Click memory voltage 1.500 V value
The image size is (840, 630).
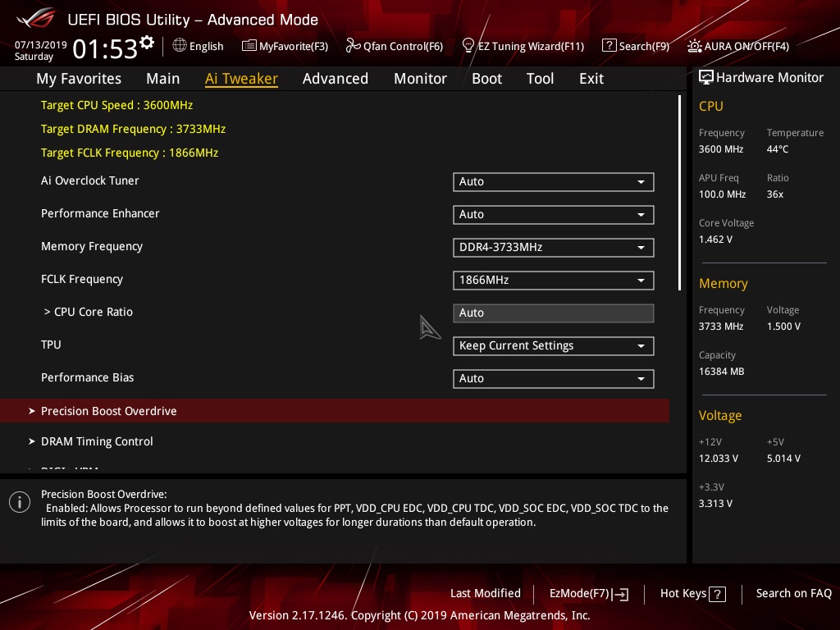(783, 326)
